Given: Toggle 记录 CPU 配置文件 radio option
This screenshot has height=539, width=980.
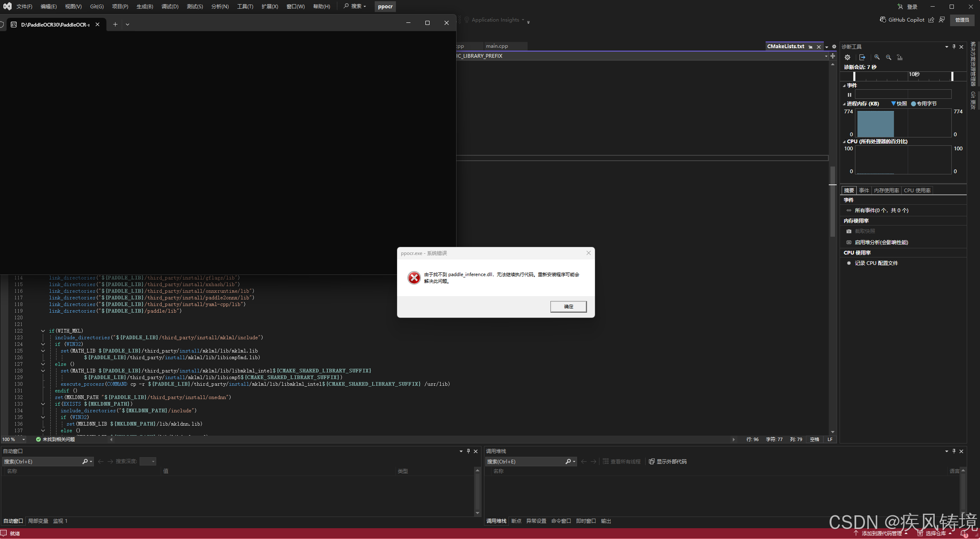Looking at the screenshot, I should pos(876,263).
